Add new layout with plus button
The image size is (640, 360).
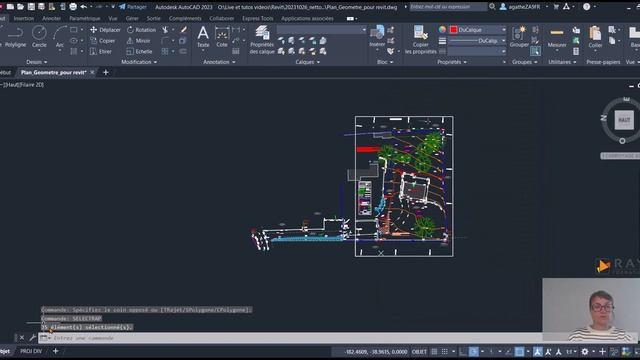tap(55, 351)
